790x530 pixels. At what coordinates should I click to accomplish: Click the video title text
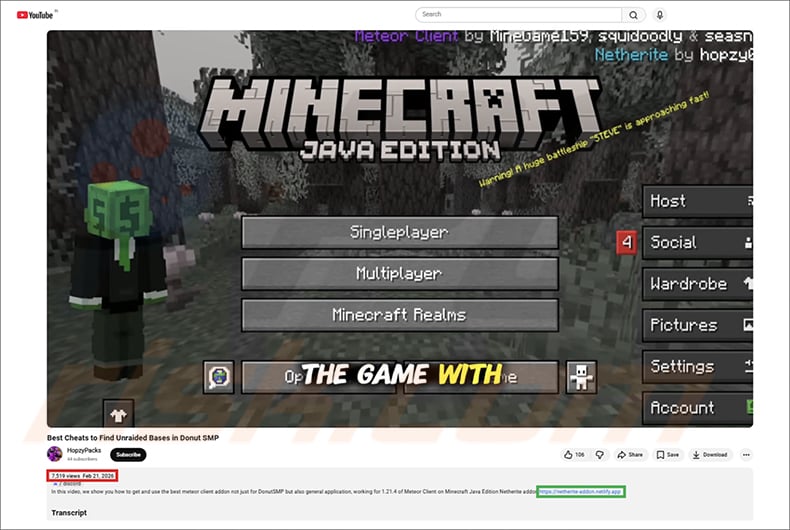pyautogui.click(x=133, y=438)
